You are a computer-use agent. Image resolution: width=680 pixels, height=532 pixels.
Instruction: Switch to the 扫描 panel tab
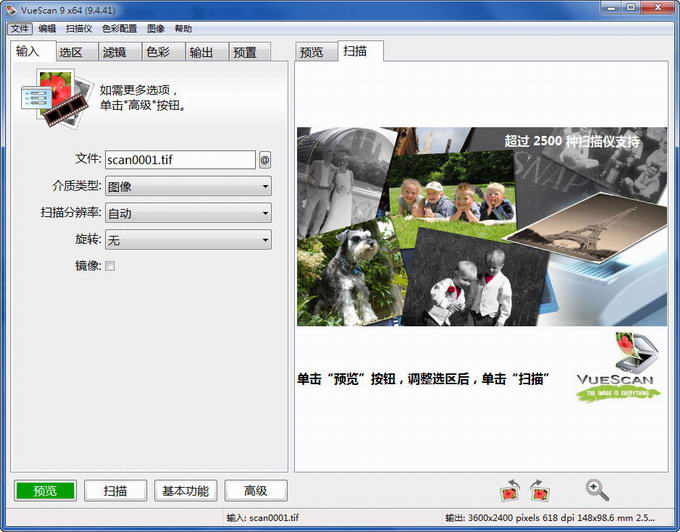click(x=360, y=51)
